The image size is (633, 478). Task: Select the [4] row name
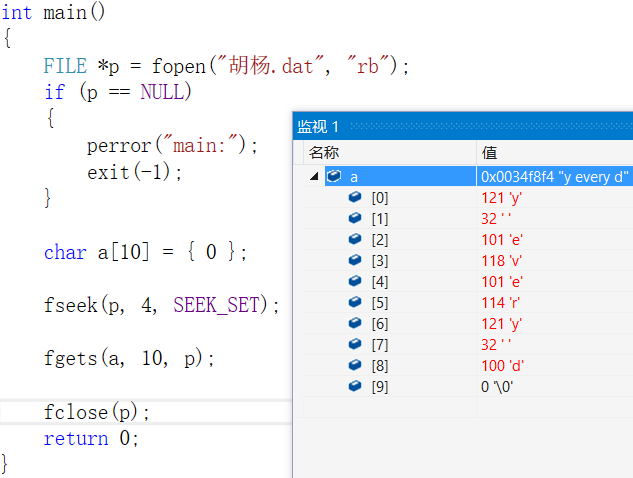tap(380, 282)
